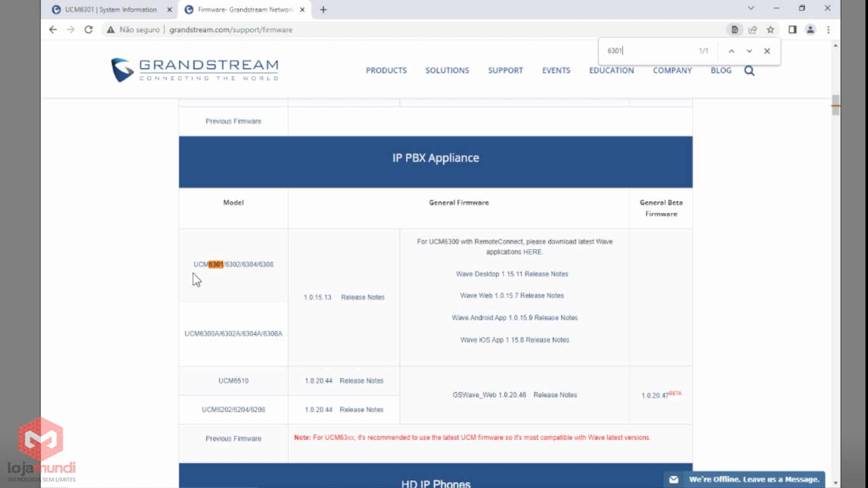Image resolution: width=868 pixels, height=488 pixels.
Task: Go to previous find result
Action: point(731,51)
